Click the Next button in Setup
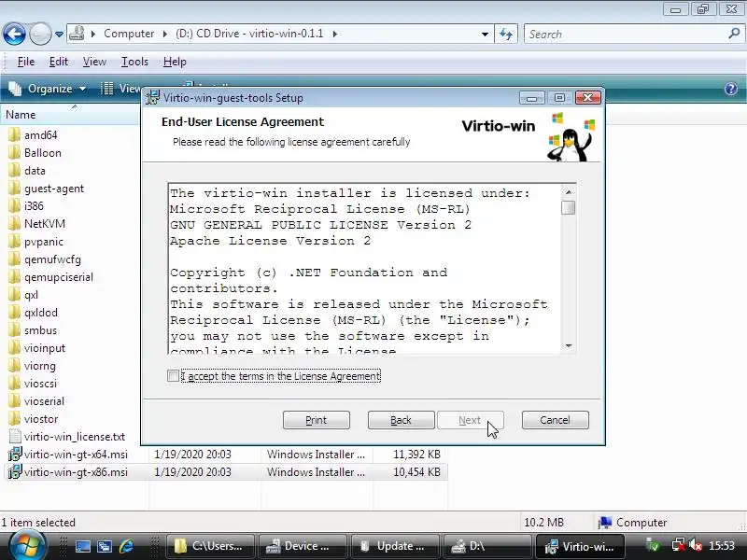This screenshot has height=560, width=747. click(470, 420)
